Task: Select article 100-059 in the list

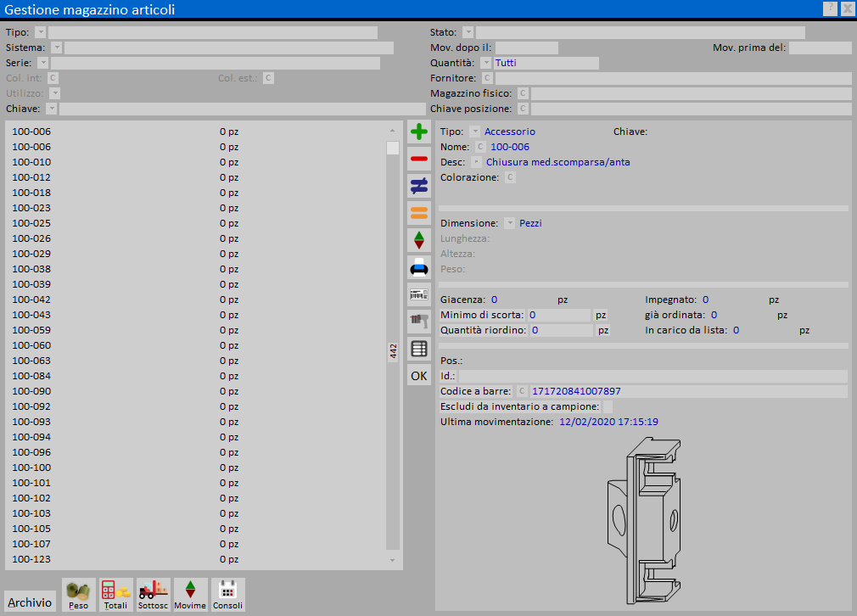Action: (31, 330)
